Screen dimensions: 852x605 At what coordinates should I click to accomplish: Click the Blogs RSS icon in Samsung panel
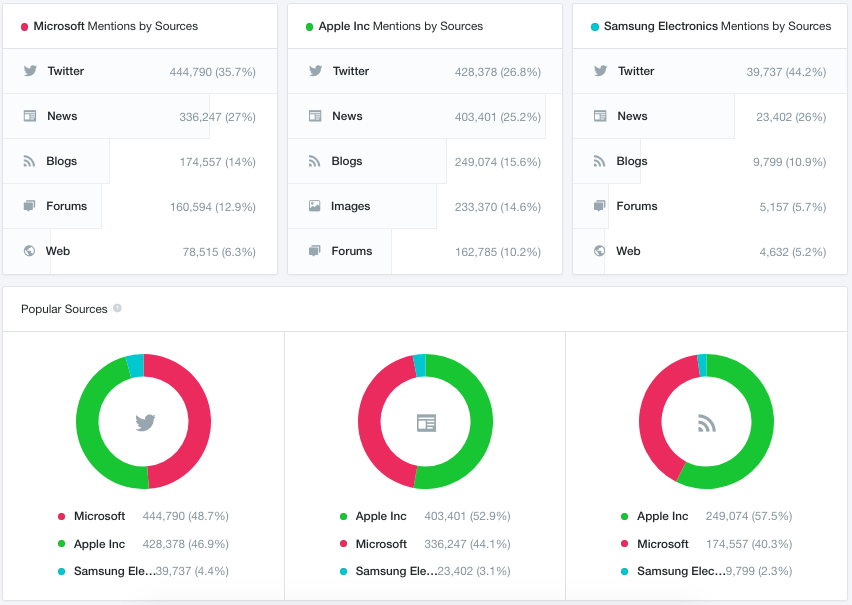pos(599,161)
